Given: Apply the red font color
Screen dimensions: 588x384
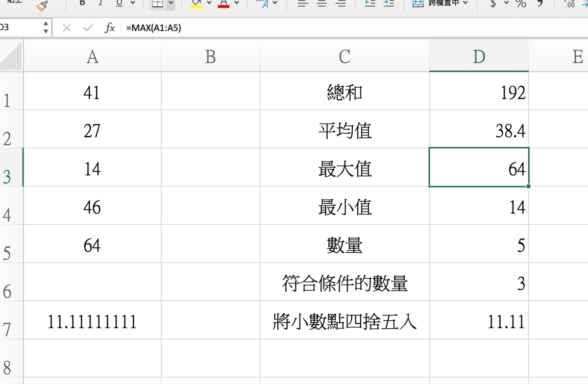Looking at the screenshot, I should coord(224,4).
